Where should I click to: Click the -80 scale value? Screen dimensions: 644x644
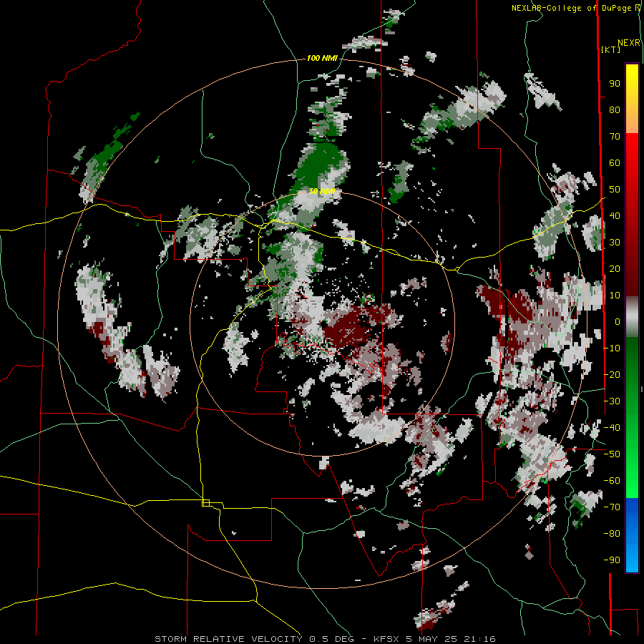(612, 534)
